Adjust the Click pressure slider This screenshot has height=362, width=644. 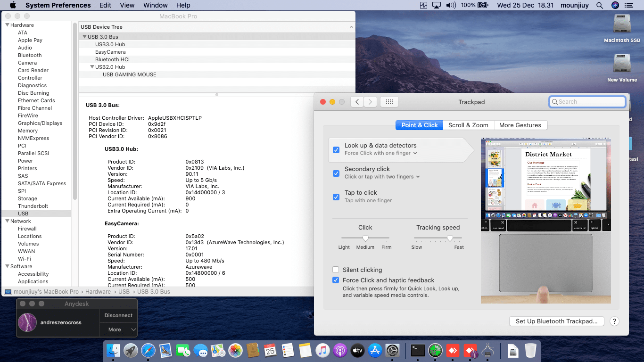coord(365,238)
